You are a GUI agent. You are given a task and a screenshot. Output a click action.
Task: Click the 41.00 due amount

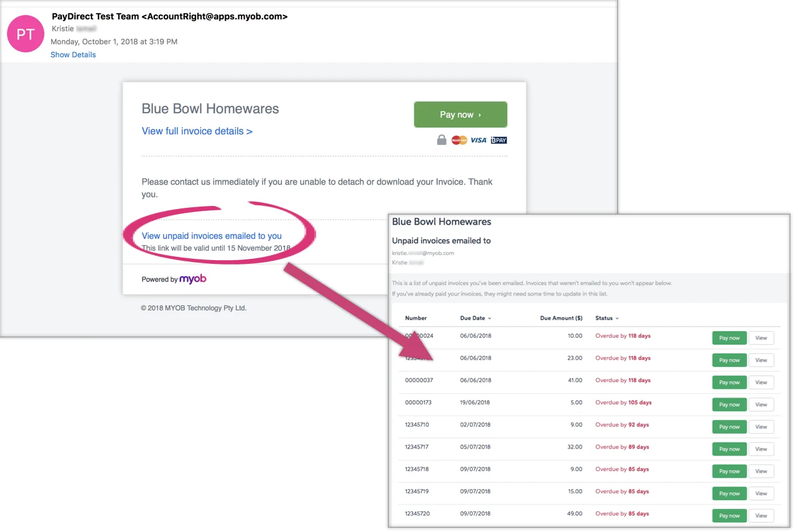pyautogui.click(x=576, y=380)
